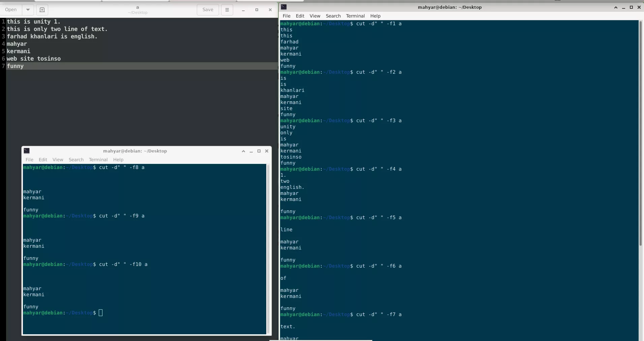The height and width of the screenshot is (341, 644).
Task: Click the terminal icon in small terminal titlebar
Action: point(27,151)
